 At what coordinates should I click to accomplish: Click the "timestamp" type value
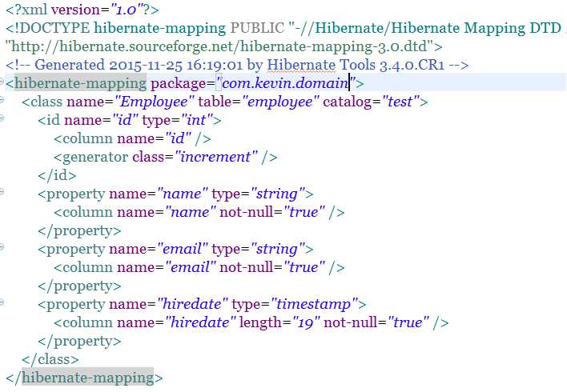(x=313, y=304)
